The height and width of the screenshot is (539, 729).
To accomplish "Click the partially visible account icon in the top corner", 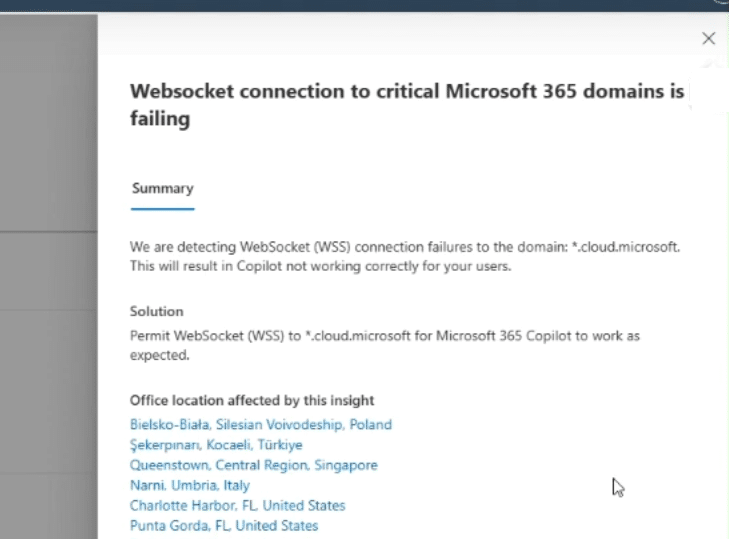I will [x=722, y=3].
